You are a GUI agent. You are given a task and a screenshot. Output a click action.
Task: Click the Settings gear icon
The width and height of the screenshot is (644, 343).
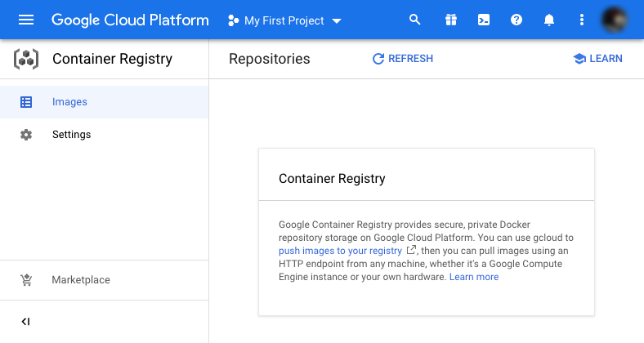[26, 135]
